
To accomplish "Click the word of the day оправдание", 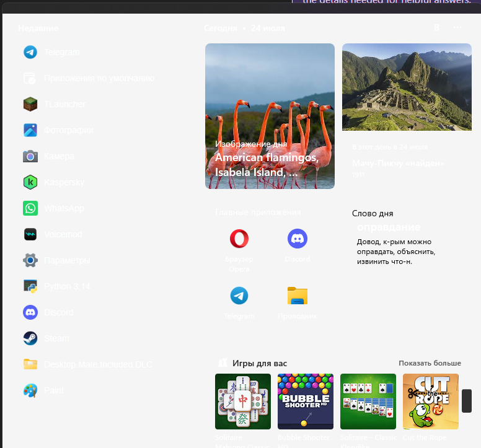I will (389, 227).
